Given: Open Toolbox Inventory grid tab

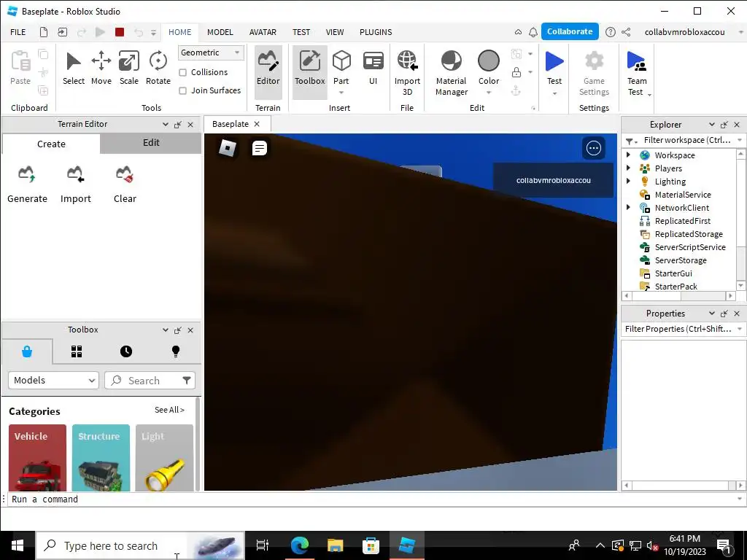Looking at the screenshot, I should coord(77,352).
